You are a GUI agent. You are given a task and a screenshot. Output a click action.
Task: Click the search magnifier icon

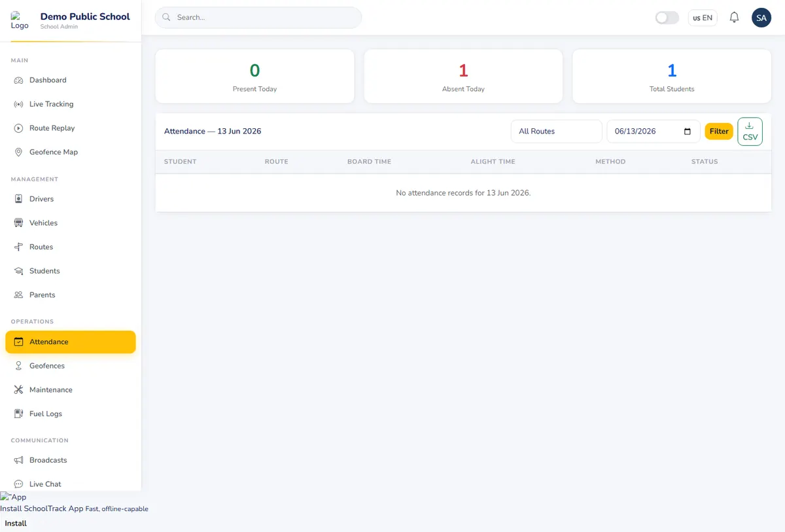point(166,18)
